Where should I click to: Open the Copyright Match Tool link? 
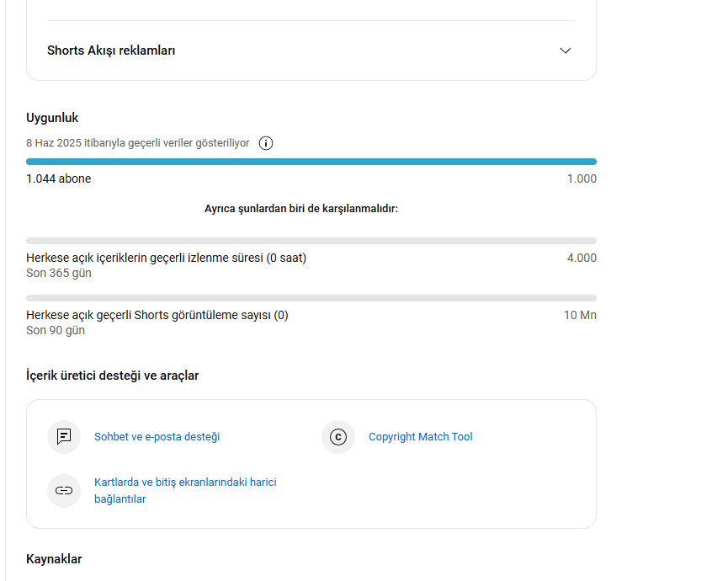[421, 436]
